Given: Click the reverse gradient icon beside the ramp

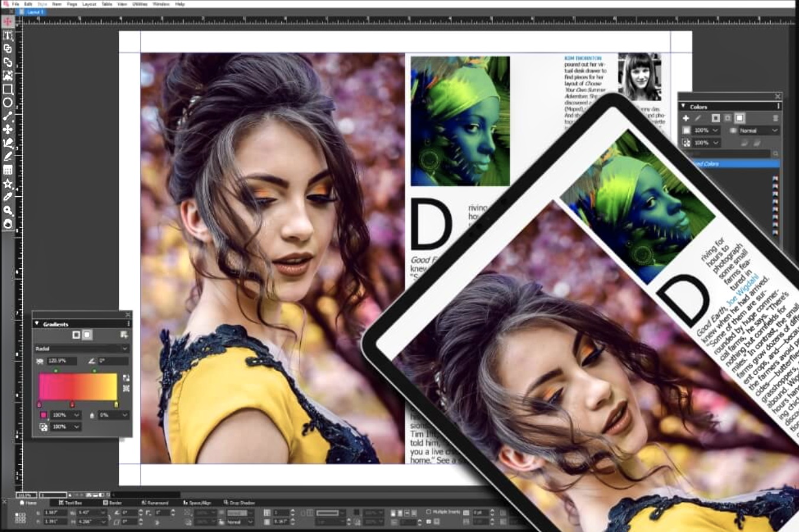Looking at the screenshot, I should tap(126, 378).
